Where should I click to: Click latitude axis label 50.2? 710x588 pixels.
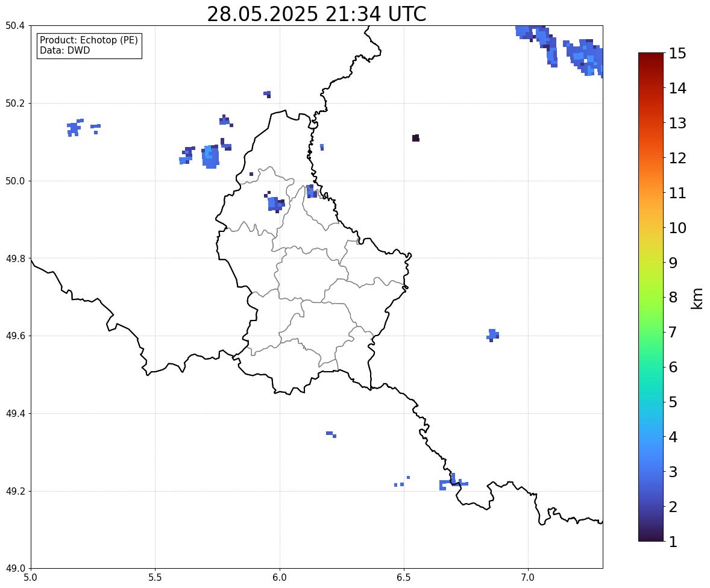pyautogui.click(x=15, y=103)
